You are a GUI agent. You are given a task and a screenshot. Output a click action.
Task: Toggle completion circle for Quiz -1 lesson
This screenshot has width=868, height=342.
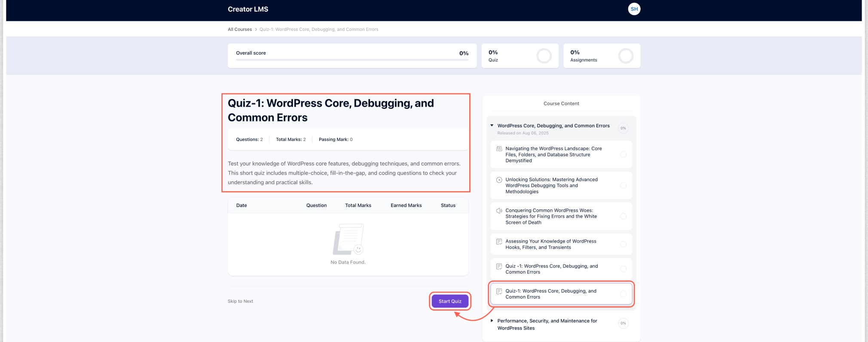623,269
